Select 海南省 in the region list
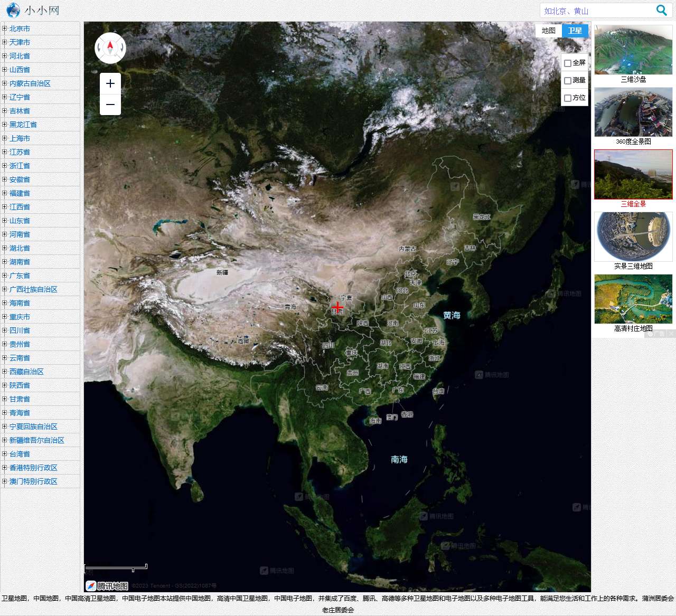Image resolution: width=676 pixels, height=616 pixels. point(20,303)
